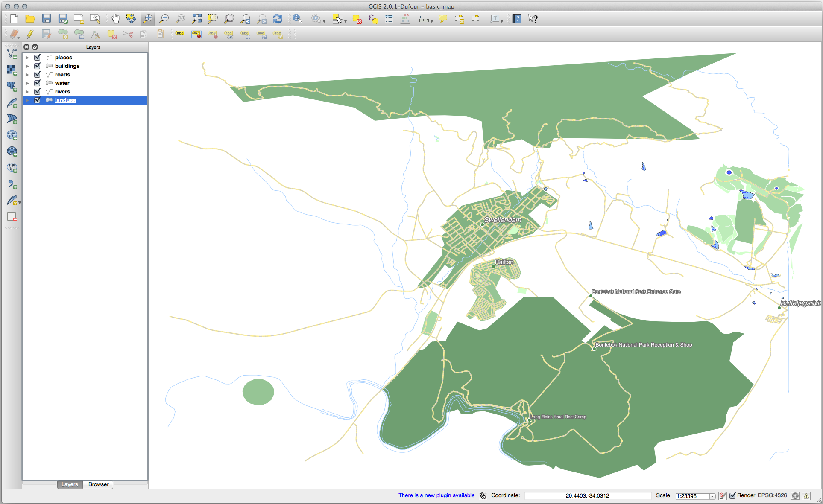
Task: Click the Zoom Full extent icon
Action: click(196, 18)
